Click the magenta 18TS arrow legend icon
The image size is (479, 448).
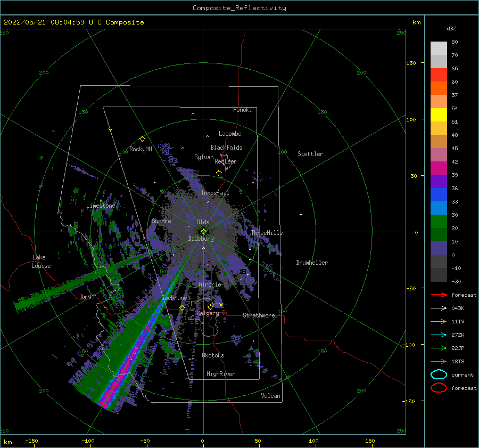(439, 362)
